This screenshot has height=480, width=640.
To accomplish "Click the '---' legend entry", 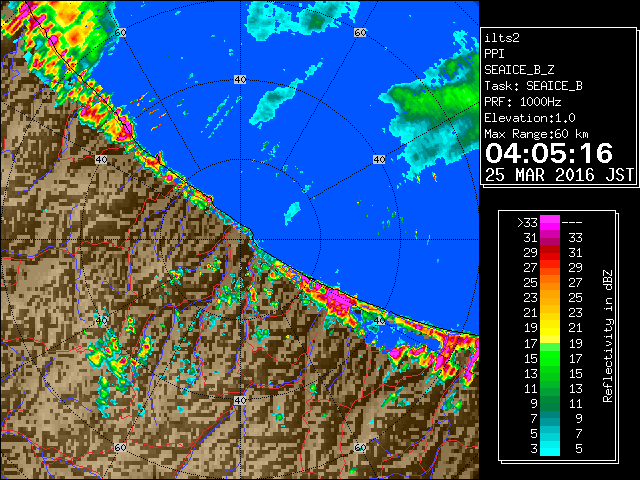I will pos(572,223).
